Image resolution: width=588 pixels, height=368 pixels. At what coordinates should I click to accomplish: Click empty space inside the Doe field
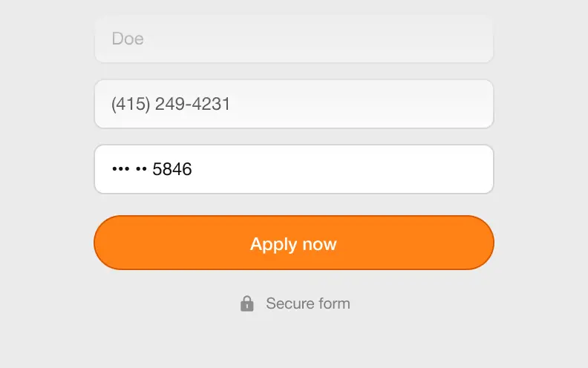click(x=318, y=39)
